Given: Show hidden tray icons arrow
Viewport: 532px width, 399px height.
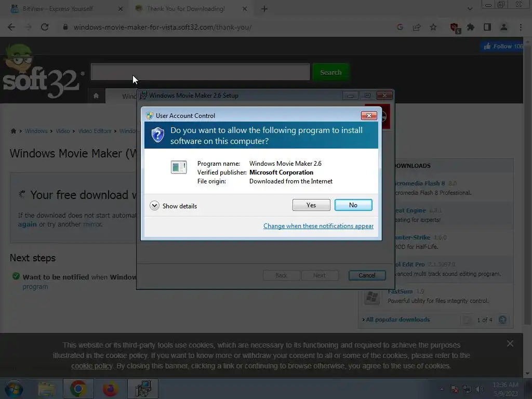Looking at the screenshot, I should 442,389.
